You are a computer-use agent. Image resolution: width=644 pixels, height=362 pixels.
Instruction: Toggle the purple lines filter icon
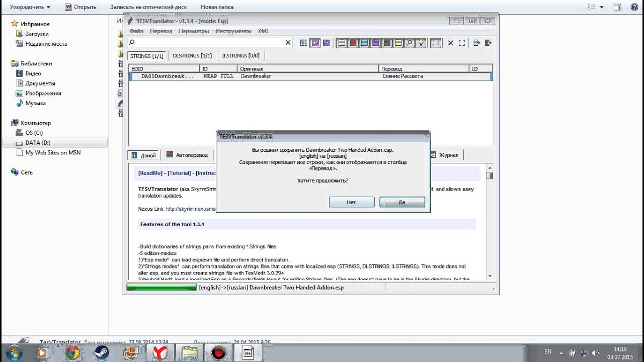pyautogui.click(x=375, y=43)
